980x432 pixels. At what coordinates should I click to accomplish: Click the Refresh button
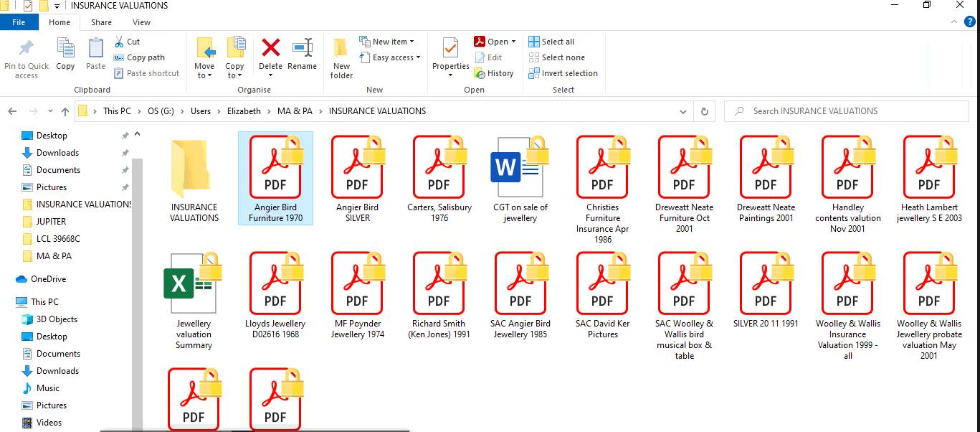(704, 112)
